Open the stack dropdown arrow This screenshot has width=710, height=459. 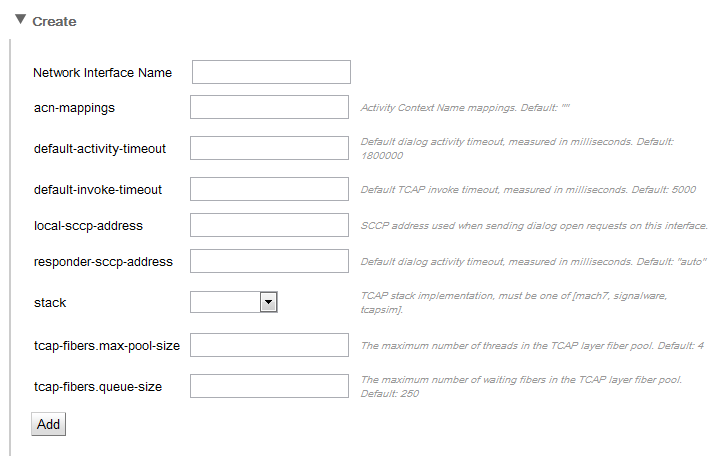point(268,302)
